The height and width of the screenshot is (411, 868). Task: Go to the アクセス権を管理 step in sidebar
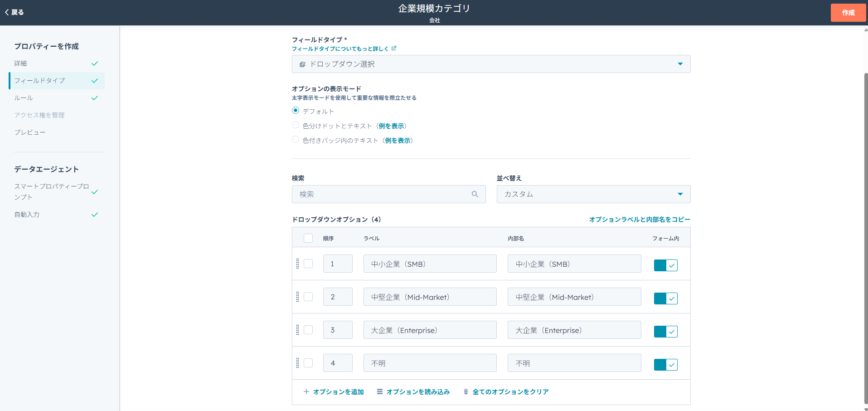click(39, 115)
